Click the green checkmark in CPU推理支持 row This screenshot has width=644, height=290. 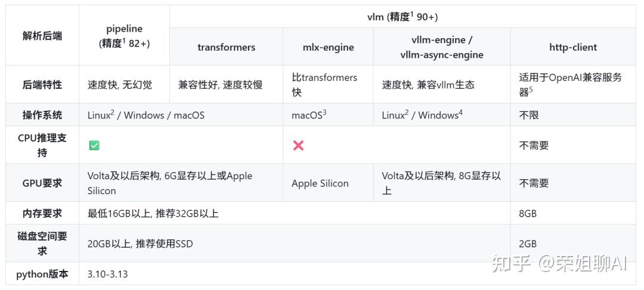94,145
